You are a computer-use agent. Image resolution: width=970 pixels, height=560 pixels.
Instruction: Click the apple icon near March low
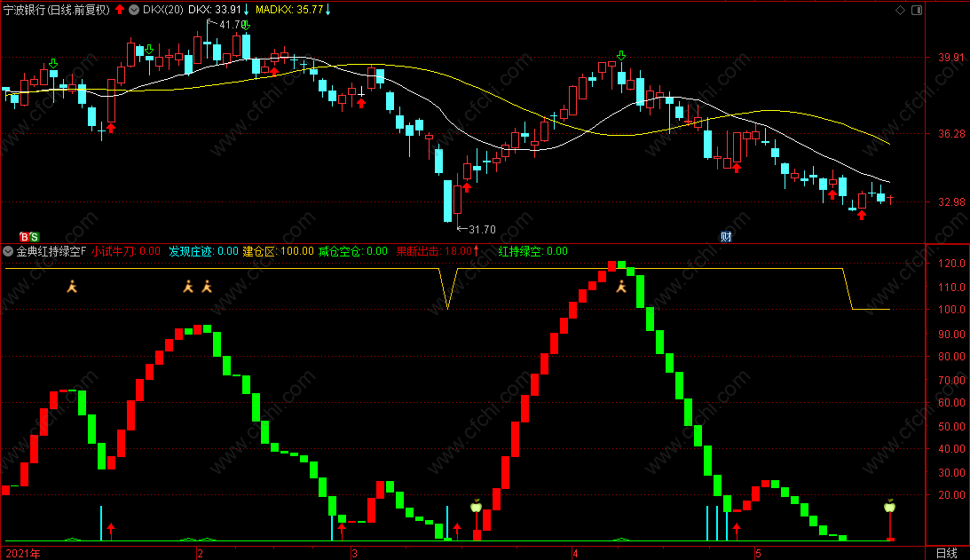(x=476, y=506)
